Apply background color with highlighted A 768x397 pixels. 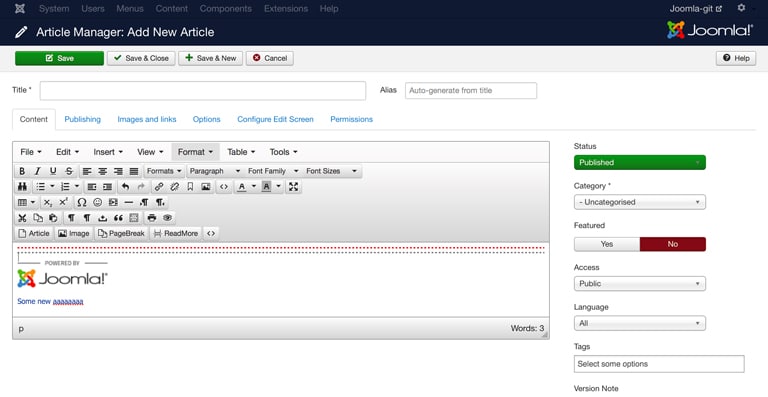coord(266,187)
